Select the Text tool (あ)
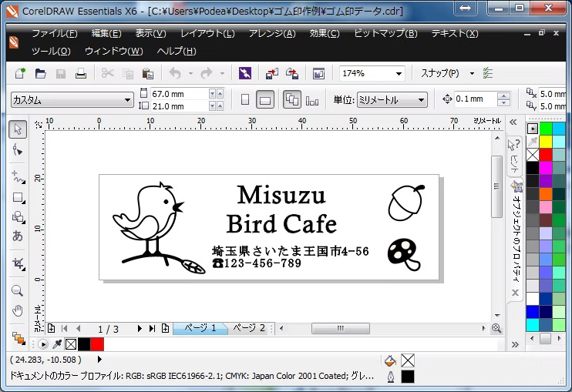Viewport: 572px width, 392px height. pos(18,236)
